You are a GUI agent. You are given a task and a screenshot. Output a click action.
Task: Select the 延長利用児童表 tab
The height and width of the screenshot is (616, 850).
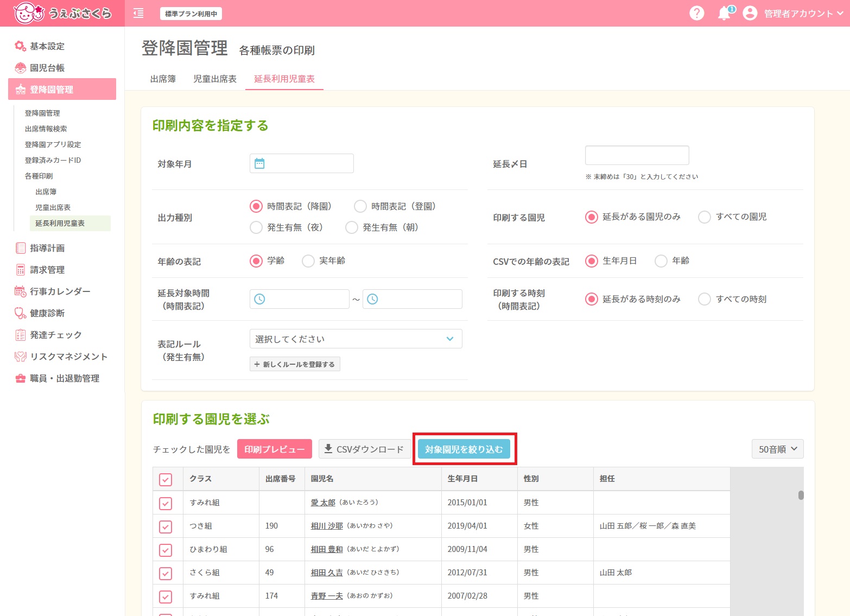pyautogui.click(x=284, y=79)
